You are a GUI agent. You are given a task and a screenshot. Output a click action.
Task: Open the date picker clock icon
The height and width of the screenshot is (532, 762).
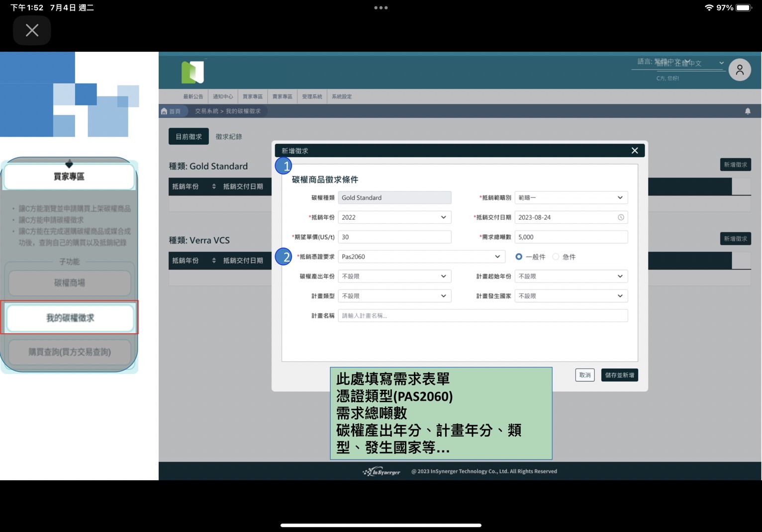pyautogui.click(x=621, y=217)
